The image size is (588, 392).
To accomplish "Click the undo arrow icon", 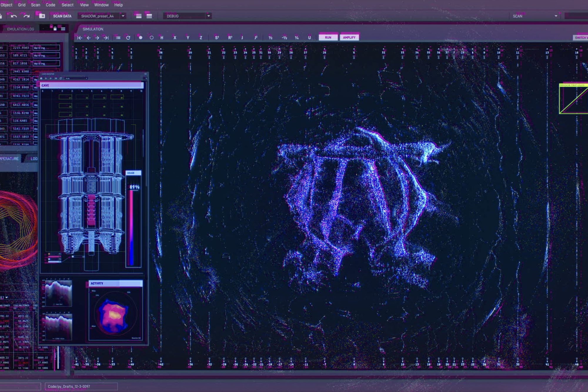I will (14, 16).
